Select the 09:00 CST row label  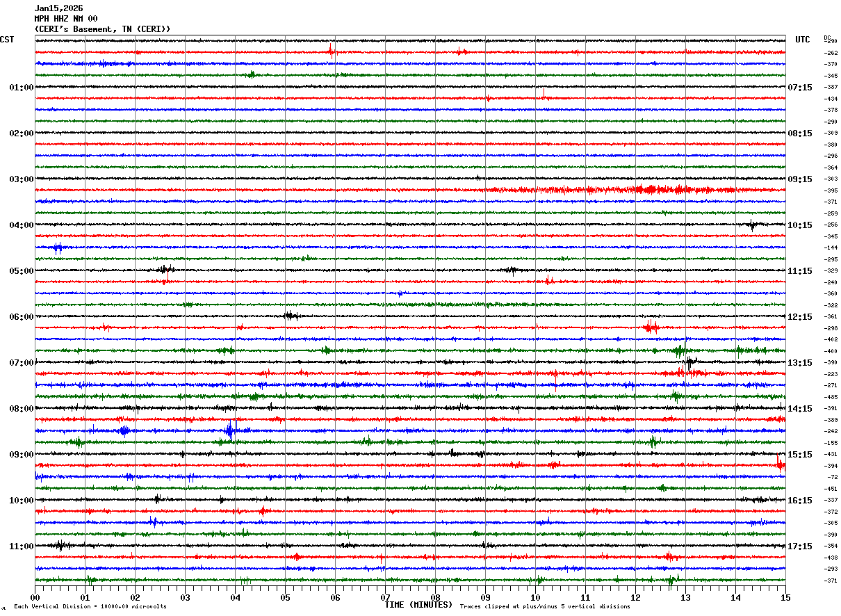click(22, 455)
